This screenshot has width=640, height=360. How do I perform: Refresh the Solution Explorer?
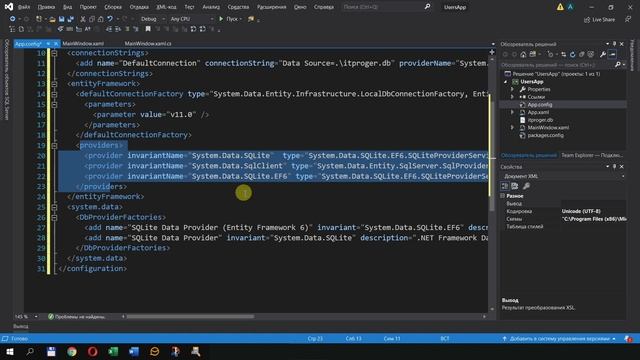(573, 54)
